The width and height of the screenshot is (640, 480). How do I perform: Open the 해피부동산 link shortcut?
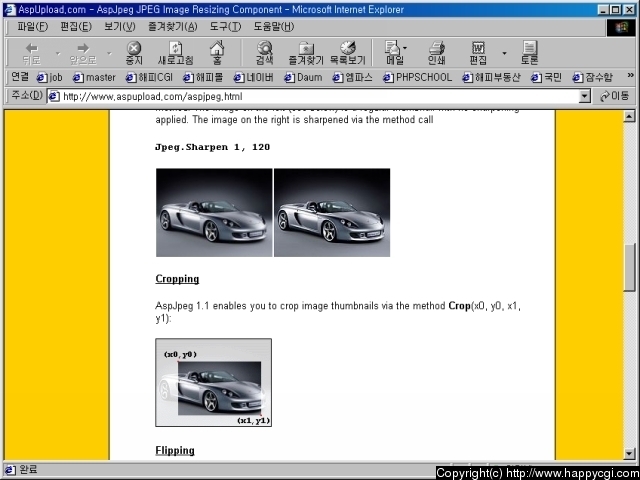[x=491, y=77]
